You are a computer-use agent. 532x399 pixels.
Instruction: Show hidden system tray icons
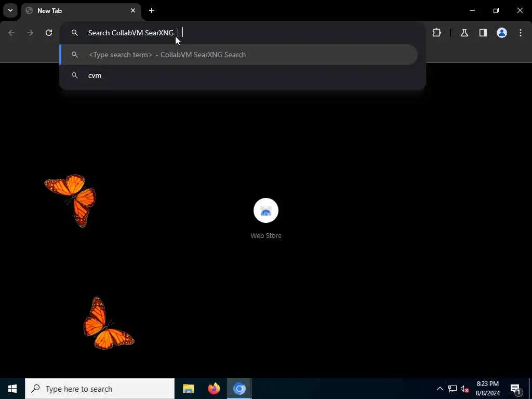[x=440, y=389]
